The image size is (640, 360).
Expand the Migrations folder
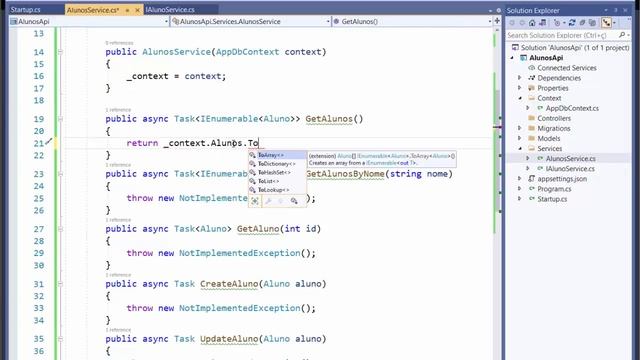pos(520,128)
